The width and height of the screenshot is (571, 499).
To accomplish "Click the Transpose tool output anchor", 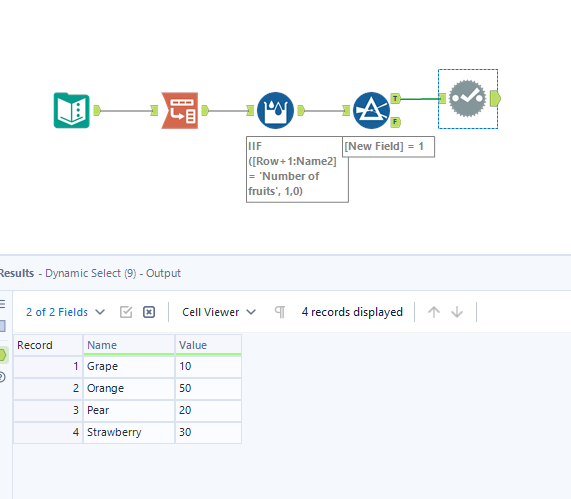I will [x=205, y=110].
